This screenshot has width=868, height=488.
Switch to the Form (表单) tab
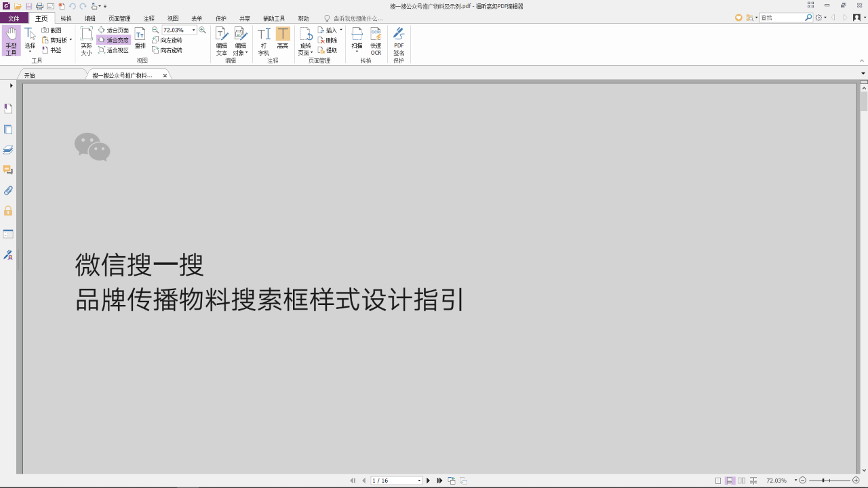tap(197, 18)
